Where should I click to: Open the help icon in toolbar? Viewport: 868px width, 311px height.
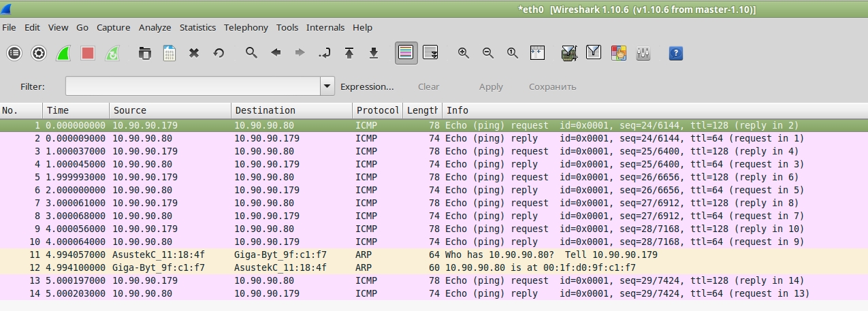click(675, 53)
